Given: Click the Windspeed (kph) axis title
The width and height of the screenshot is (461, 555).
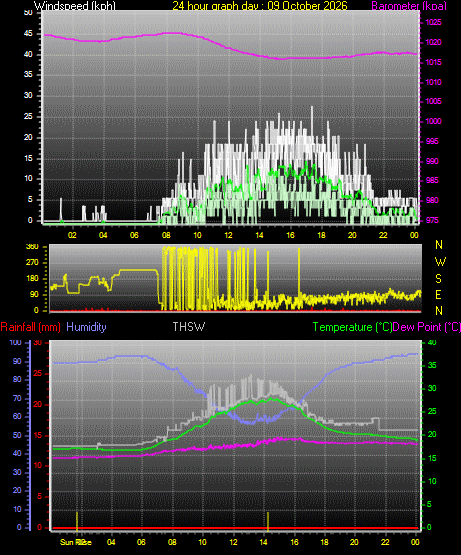Looking at the screenshot, I should pos(75,6).
